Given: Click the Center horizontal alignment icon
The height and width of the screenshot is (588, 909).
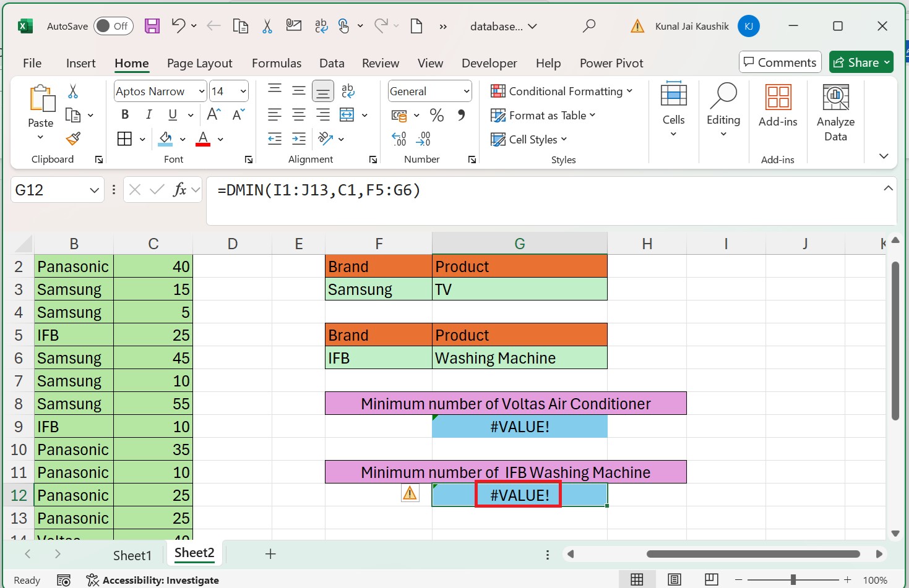Looking at the screenshot, I should [x=299, y=115].
